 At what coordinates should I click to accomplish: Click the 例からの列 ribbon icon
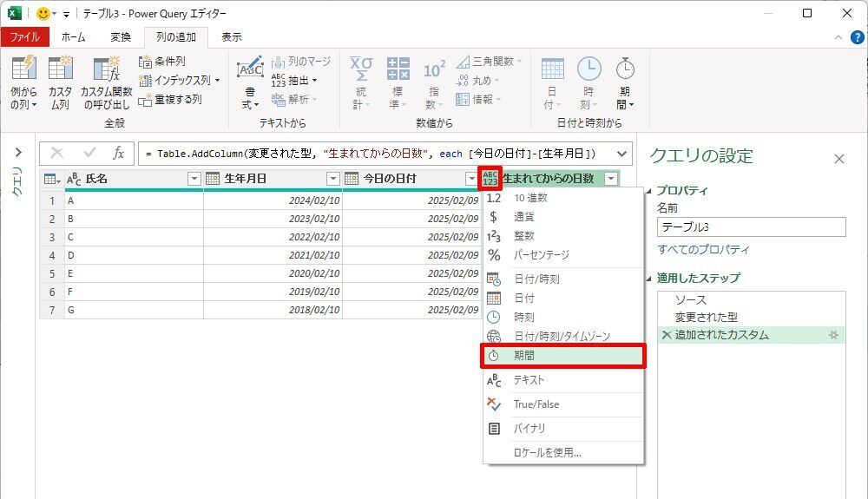pos(23,82)
